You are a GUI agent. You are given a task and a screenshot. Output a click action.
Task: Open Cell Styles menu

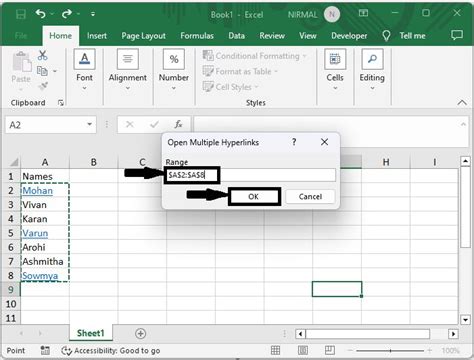[x=231, y=87]
